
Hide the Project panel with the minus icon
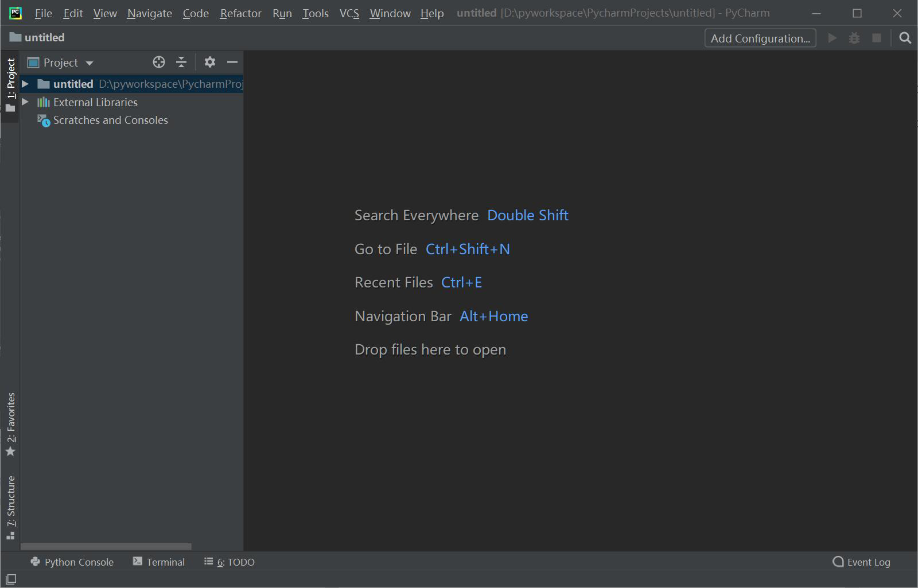point(232,62)
